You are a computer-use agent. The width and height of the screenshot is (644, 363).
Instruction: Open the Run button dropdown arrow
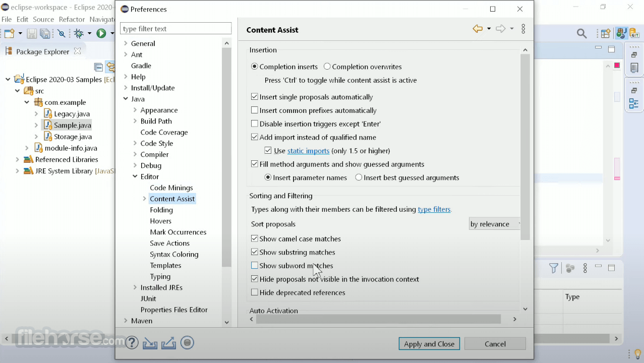pos(111,34)
